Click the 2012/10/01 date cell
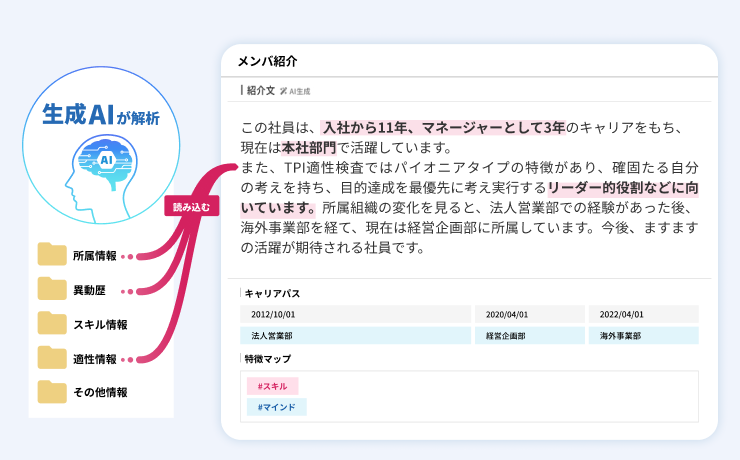 pyautogui.click(x=355, y=314)
